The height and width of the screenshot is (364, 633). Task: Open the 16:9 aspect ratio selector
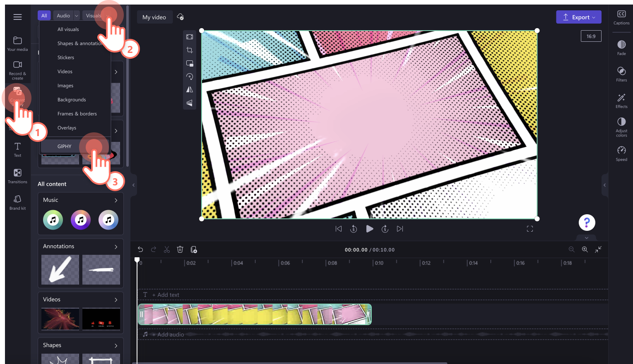pos(591,36)
